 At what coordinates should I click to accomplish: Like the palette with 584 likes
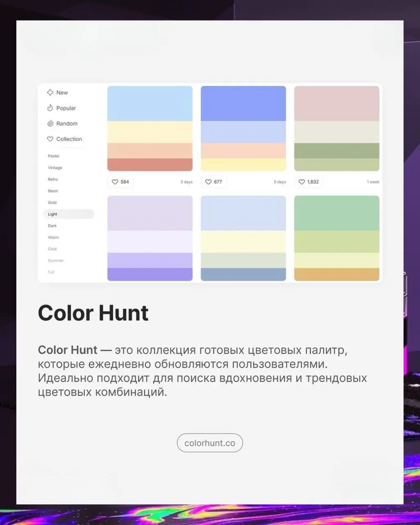115,182
